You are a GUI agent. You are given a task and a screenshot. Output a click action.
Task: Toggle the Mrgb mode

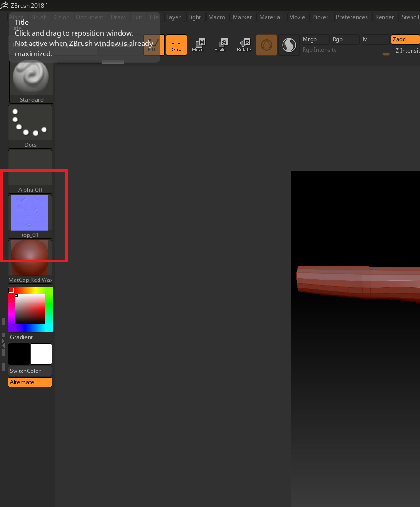(315, 39)
